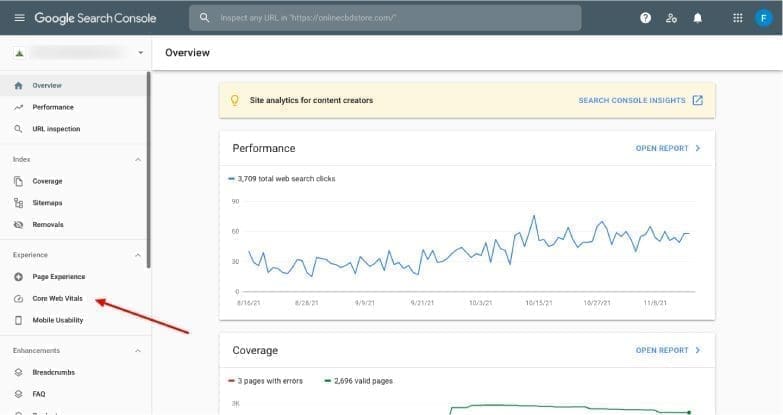Open the Performance report link

(x=667, y=148)
